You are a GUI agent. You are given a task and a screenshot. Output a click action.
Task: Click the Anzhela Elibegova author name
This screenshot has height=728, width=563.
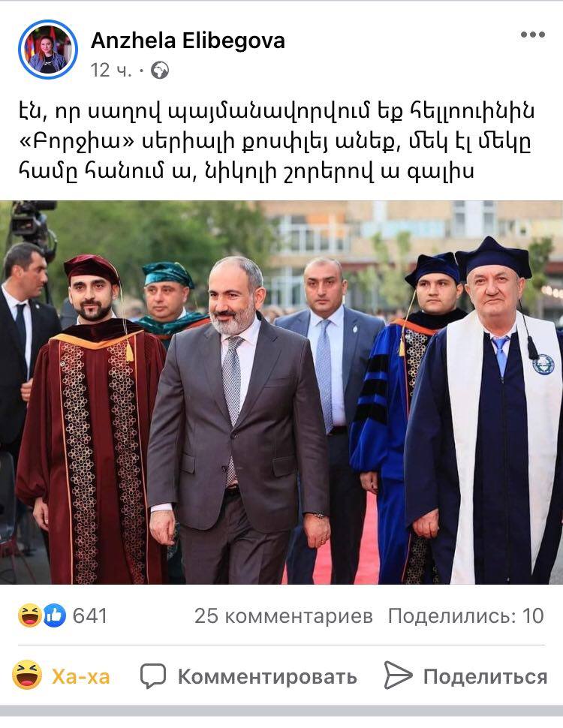tap(188, 41)
